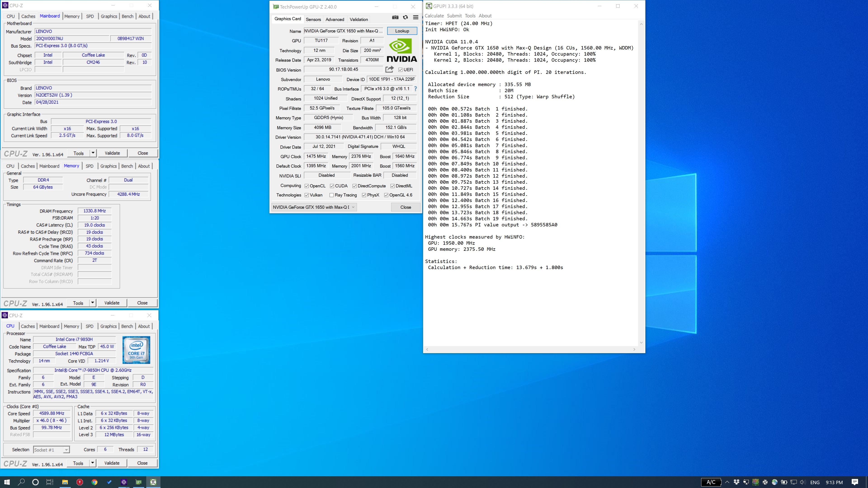Take a GPU-Z screenshot with the camera icon

click(x=395, y=17)
